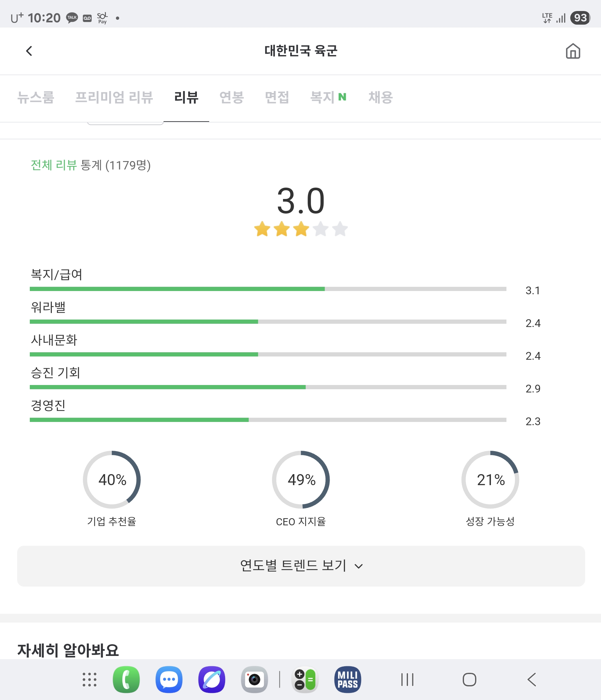
Task: Open the calculator app icon
Action: (x=305, y=679)
